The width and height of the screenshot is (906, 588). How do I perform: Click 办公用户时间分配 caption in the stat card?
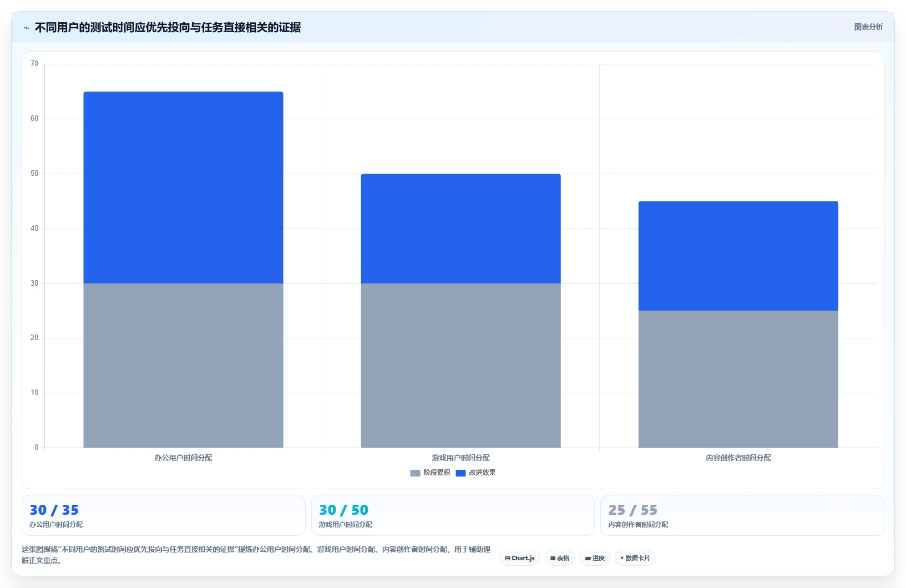point(56,524)
